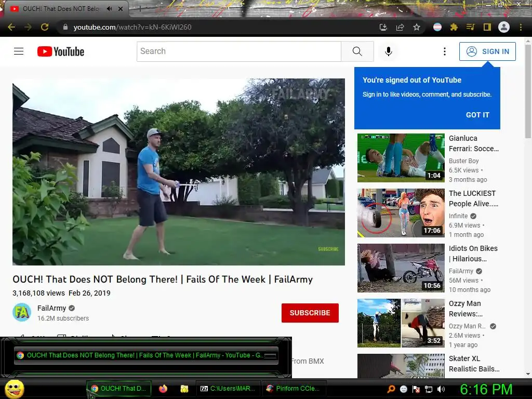This screenshot has width=532, height=399.
Task: Open the Ozzy Man Reviews thumbnail
Action: point(401,323)
